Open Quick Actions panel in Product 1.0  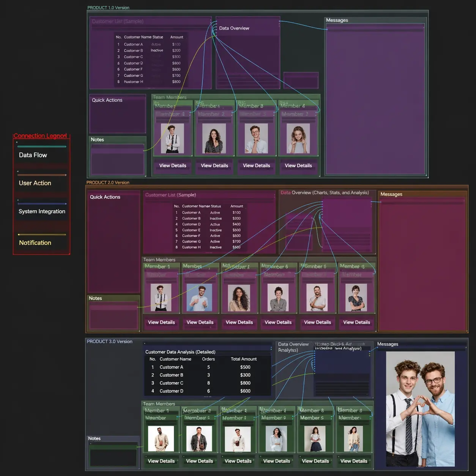(118, 113)
